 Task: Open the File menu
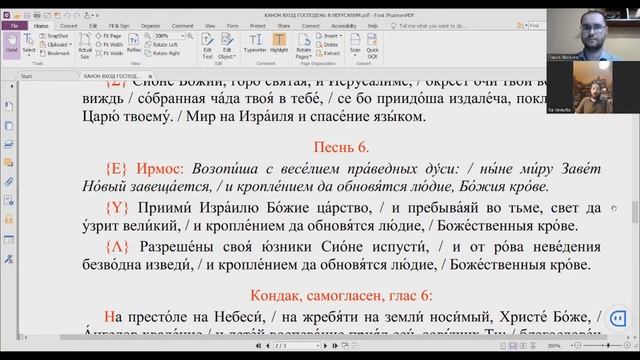coord(15,26)
